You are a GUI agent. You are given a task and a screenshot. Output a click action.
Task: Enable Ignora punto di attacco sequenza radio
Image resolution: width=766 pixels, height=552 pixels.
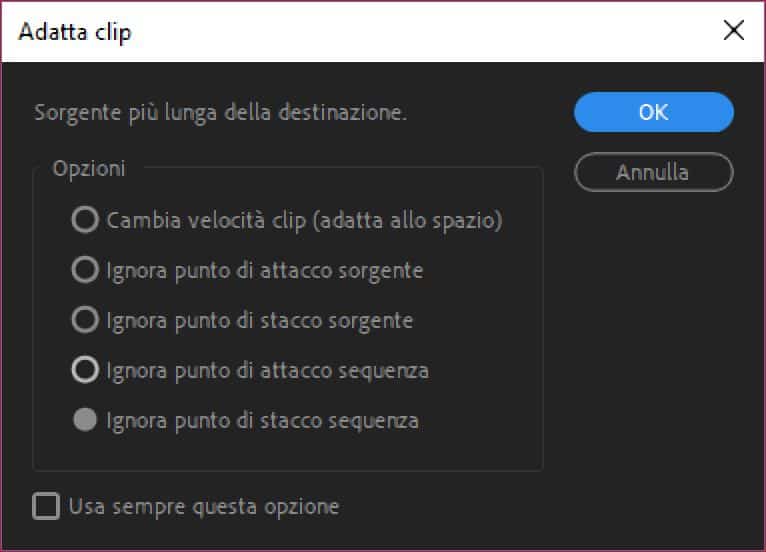tap(85, 370)
